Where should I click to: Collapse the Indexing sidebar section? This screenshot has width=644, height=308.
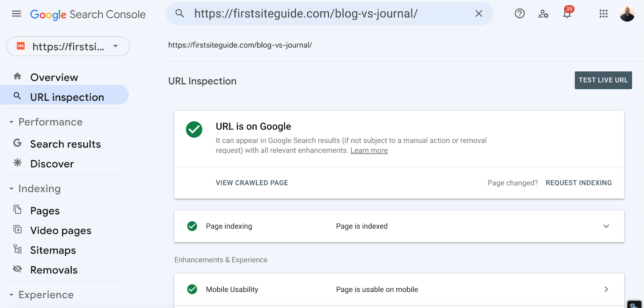pos(12,189)
